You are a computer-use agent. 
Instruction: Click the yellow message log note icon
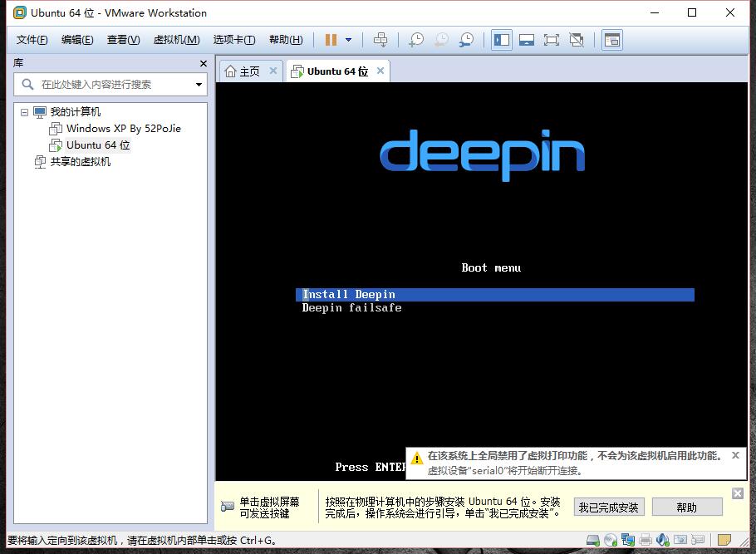[724, 540]
